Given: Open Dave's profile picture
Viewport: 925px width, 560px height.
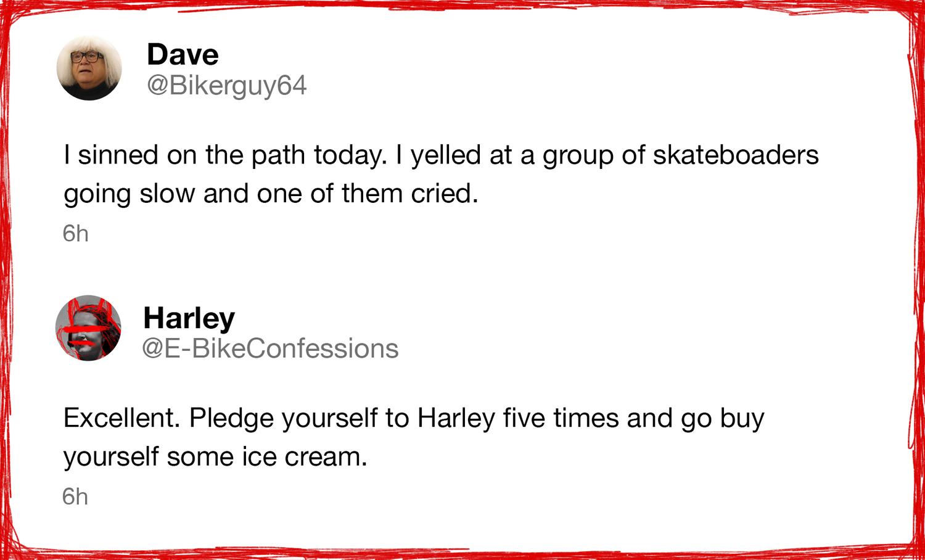Looking at the screenshot, I should [x=89, y=68].
